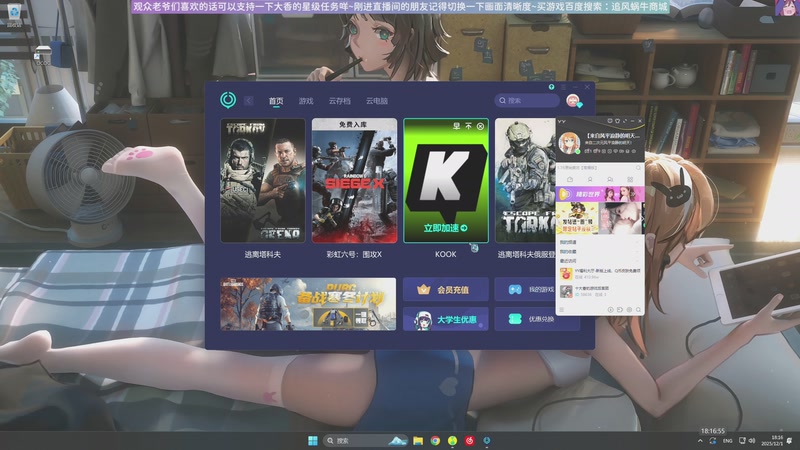Click the green update arrow icon
Viewport: 800px width, 450px height.
(x=552, y=87)
